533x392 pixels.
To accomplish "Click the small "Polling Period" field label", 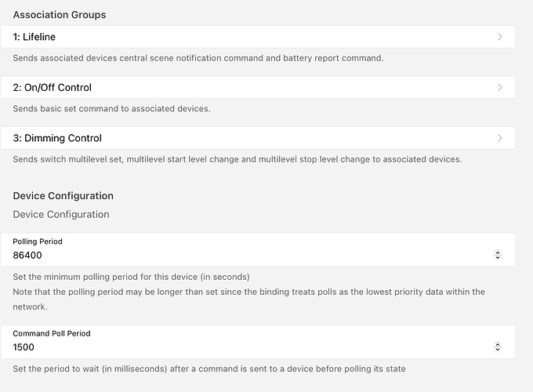I will [x=38, y=241].
